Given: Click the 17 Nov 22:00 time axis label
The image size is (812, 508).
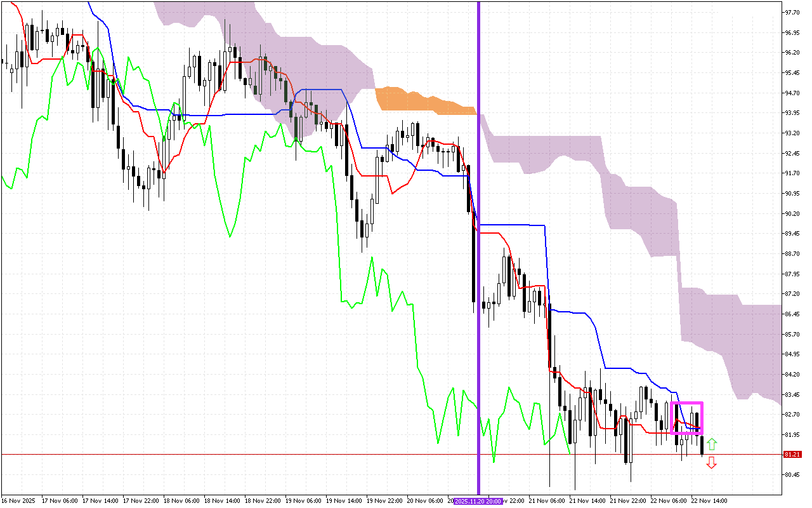Looking at the screenshot, I should point(140,501).
